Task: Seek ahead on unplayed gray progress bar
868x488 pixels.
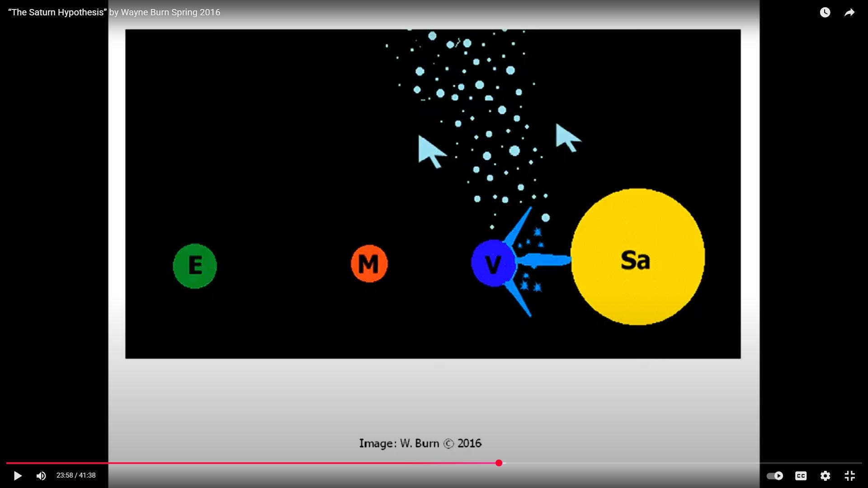Action: (x=678, y=463)
